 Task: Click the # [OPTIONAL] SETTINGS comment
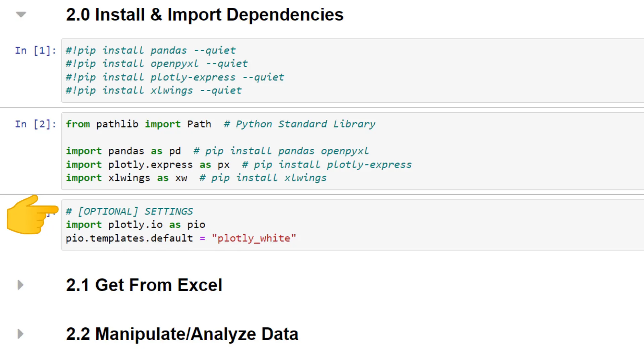click(x=129, y=211)
